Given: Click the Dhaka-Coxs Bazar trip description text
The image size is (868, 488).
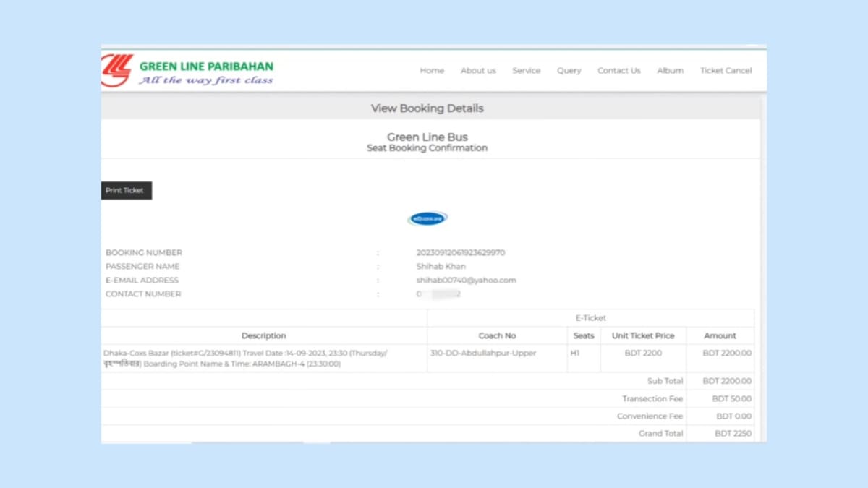Looking at the screenshot, I should click(x=246, y=359).
